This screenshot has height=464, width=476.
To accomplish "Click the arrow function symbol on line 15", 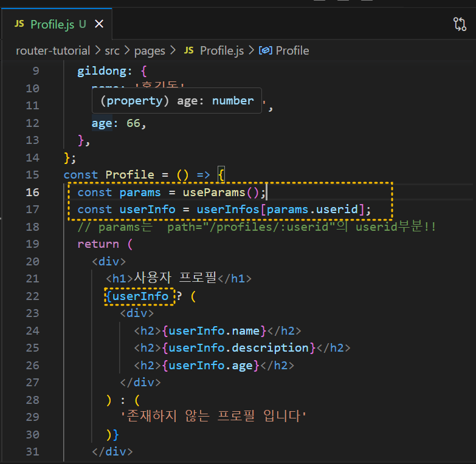I will 203,175.
